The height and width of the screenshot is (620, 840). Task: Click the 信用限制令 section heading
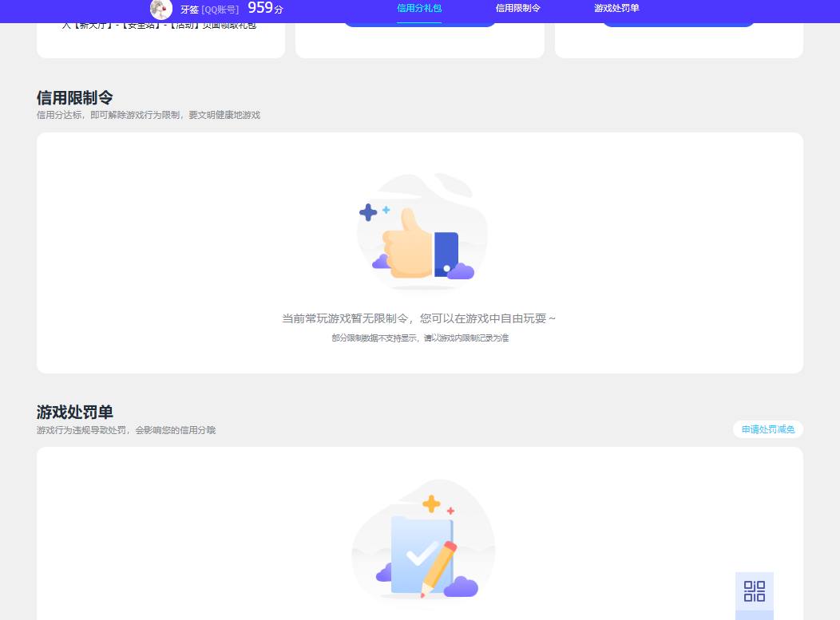(x=77, y=97)
